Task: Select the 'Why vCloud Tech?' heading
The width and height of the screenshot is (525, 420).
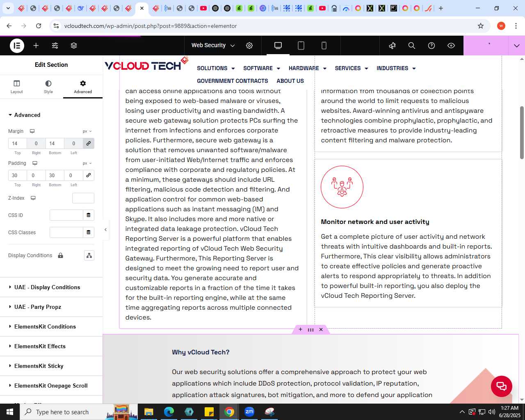Action: (201, 352)
